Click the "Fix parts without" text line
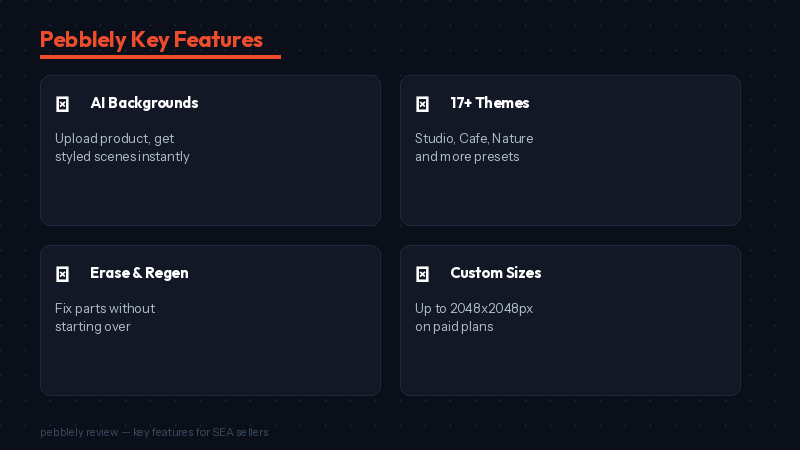 (105, 308)
